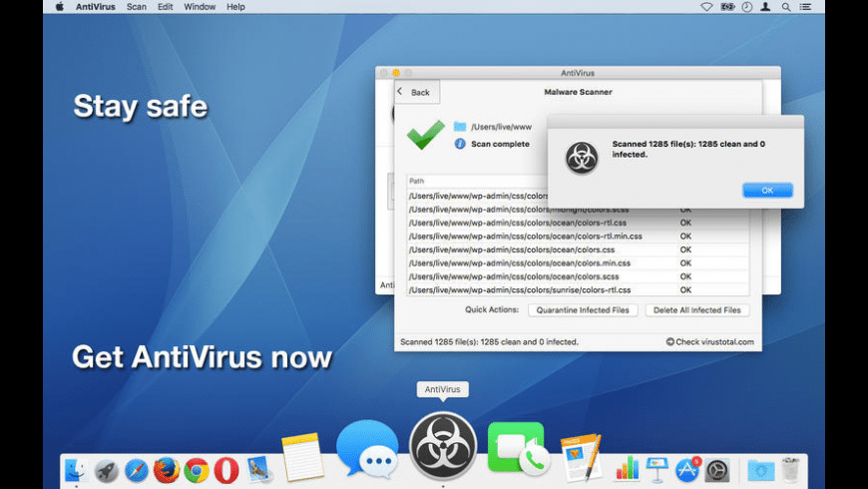868x489 pixels.
Task: Click status bar text Scanned 1285 file(s)
Action: (x=489, y=341)
